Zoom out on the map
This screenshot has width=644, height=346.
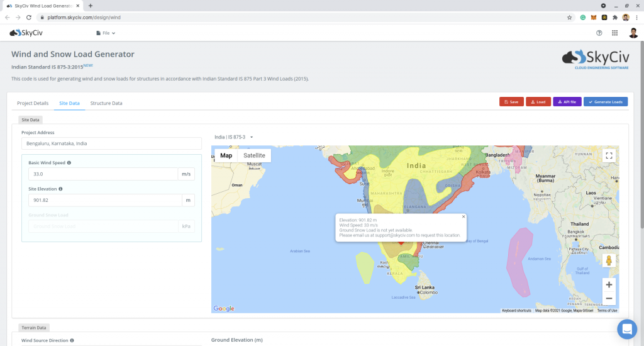(x=609, y=298)
